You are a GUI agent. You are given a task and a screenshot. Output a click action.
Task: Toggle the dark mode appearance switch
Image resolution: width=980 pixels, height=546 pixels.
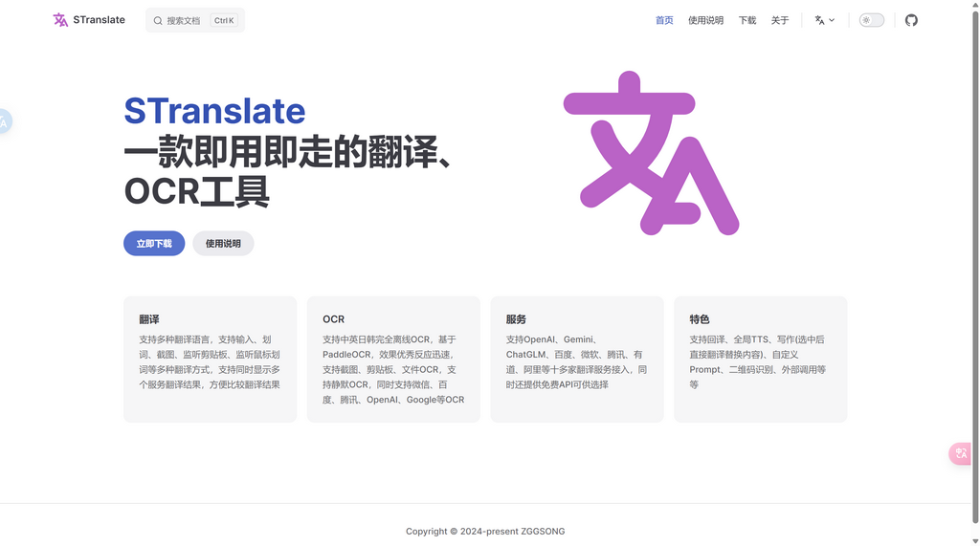871,20
